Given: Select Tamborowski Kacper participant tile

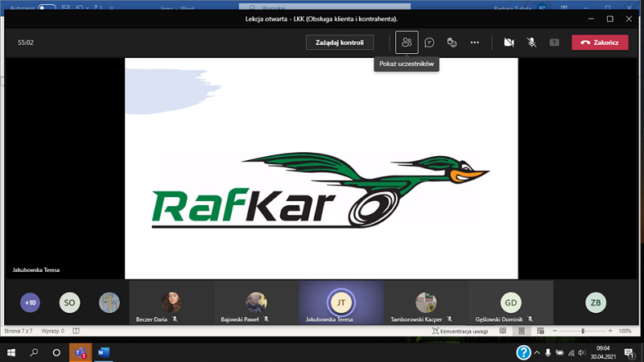Looking at the screenshot, I should pyautogui.click(x=426, y=303).
